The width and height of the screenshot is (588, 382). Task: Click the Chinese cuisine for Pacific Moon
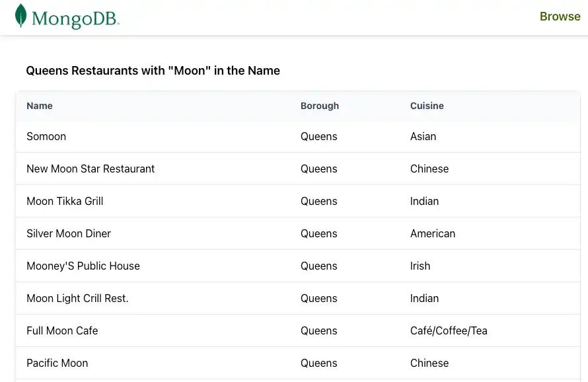tap(429, 363)
